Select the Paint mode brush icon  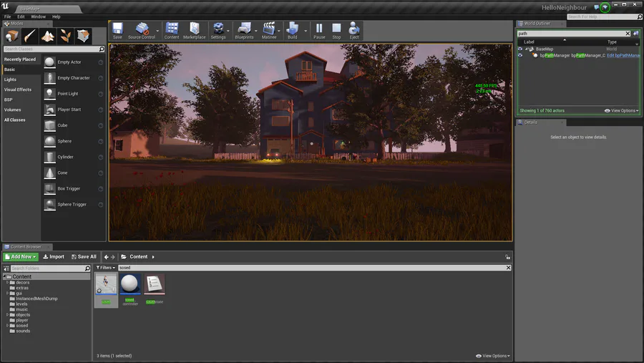(x=29, y=37)
